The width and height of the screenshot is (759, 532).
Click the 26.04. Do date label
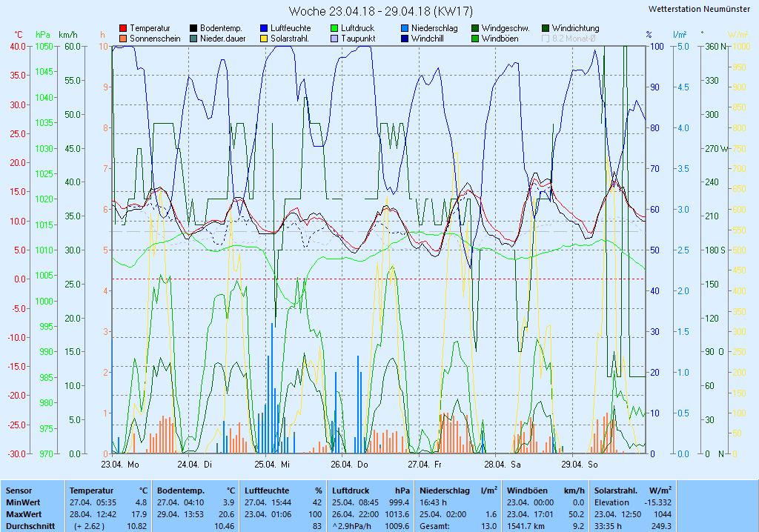point(349,465)
